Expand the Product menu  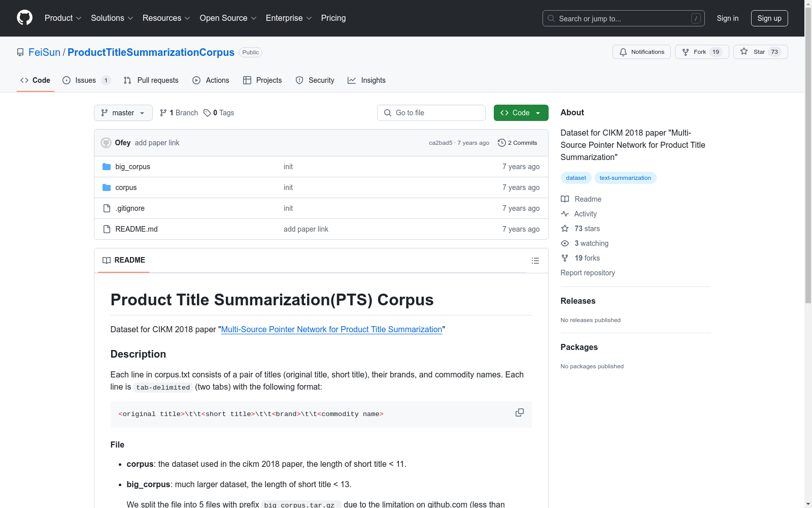coord(63,18)
